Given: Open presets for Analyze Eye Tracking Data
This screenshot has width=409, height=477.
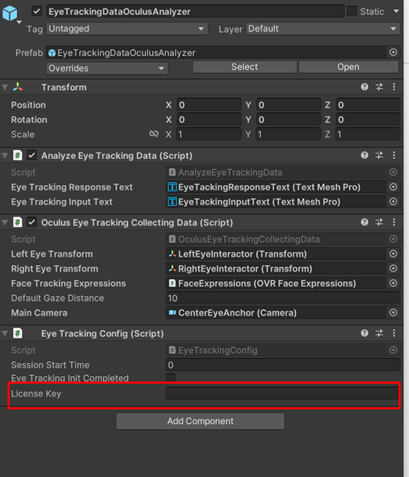Looking at the screenshot, I should (x=379, y=155).
